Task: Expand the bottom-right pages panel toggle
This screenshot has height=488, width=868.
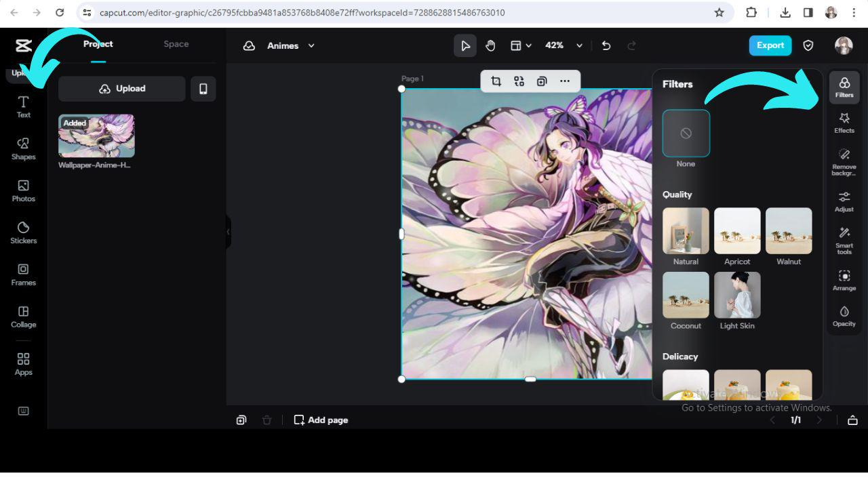Action: pos(852,420)
